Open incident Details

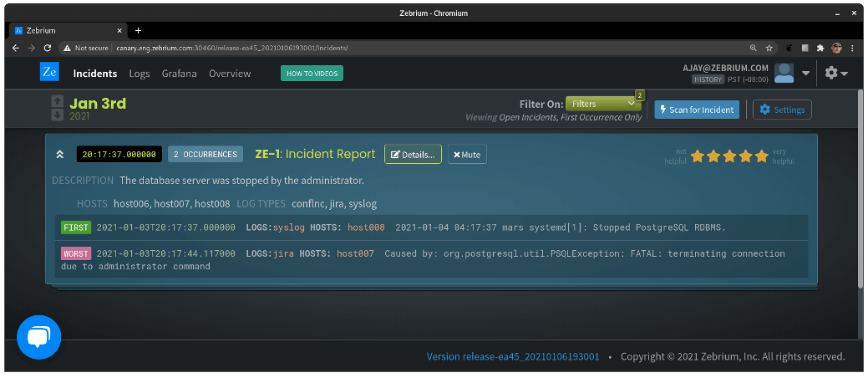pos(413,155)
